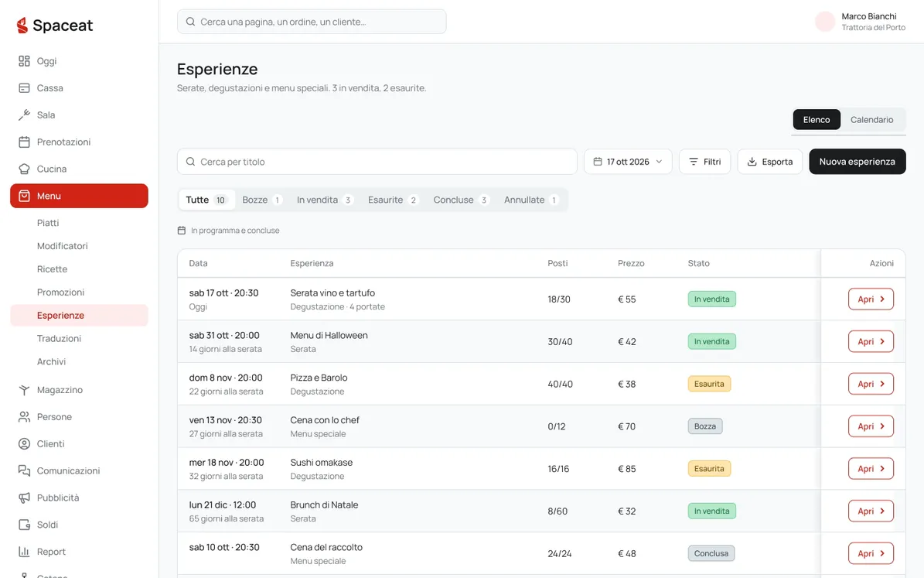
Task: Open the Filtri filter options
Action: click(704, 162)
